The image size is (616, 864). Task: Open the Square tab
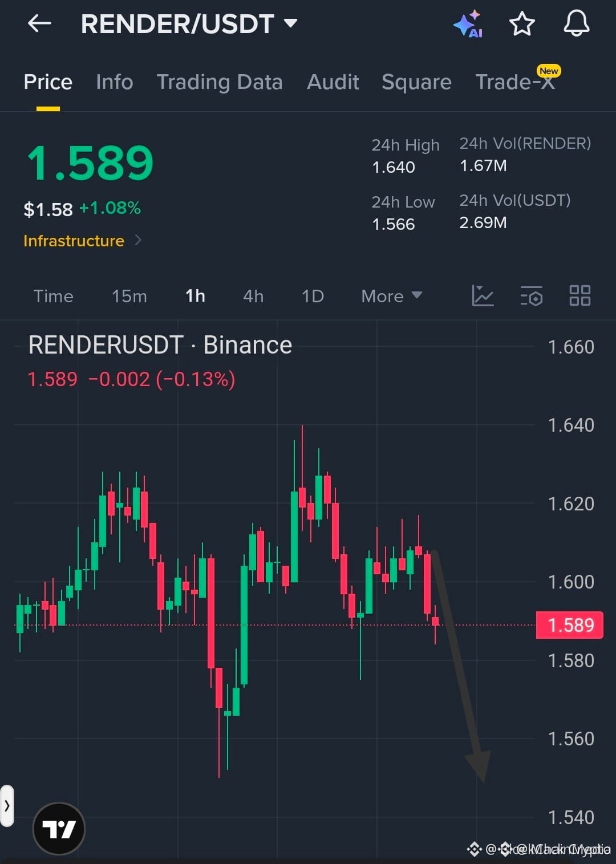416,82
